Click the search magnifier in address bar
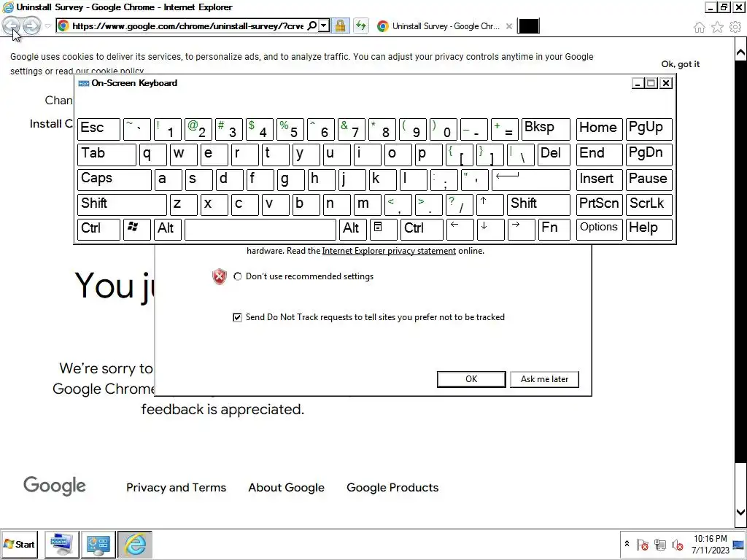 coord(312,26)
